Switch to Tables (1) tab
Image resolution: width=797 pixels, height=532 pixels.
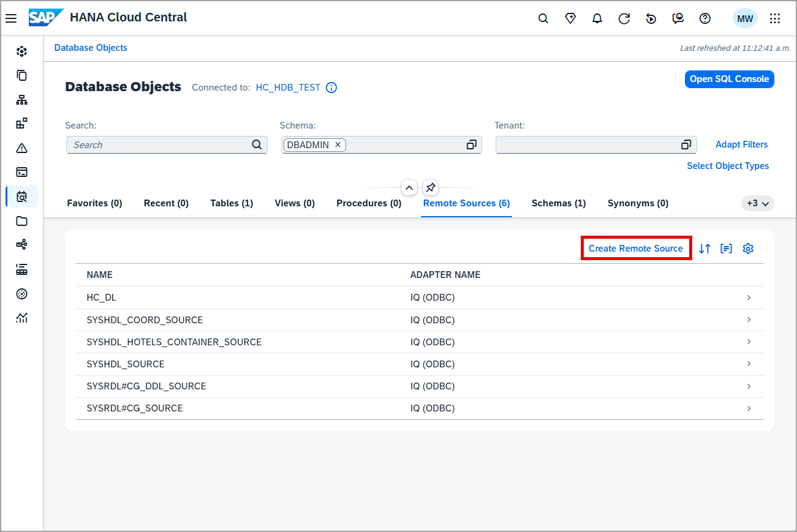point(232,203)
